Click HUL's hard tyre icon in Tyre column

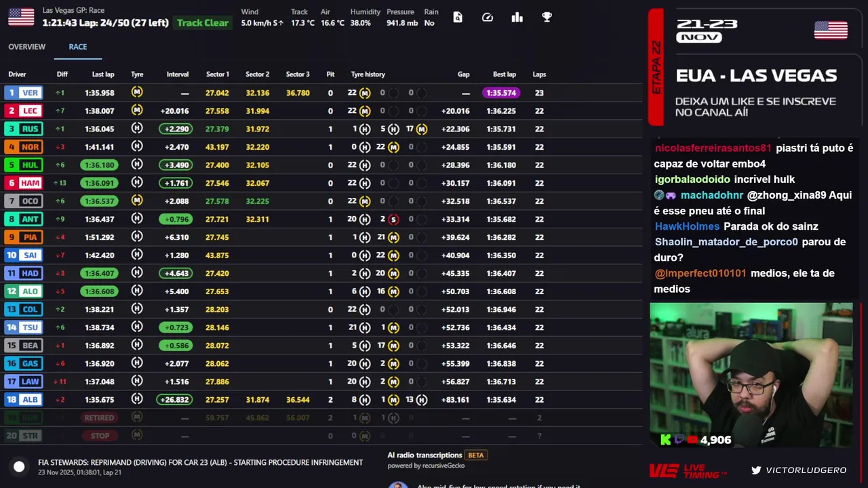[137, 165]
